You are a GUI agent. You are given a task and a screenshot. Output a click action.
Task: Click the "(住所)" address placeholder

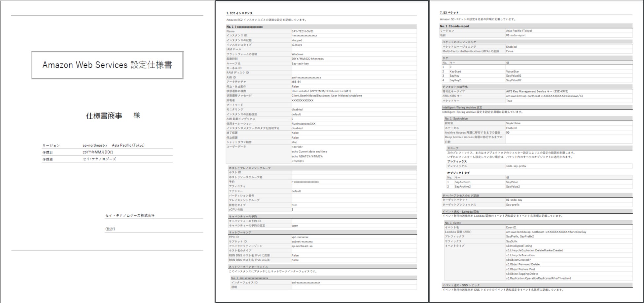tap(110, 229)
